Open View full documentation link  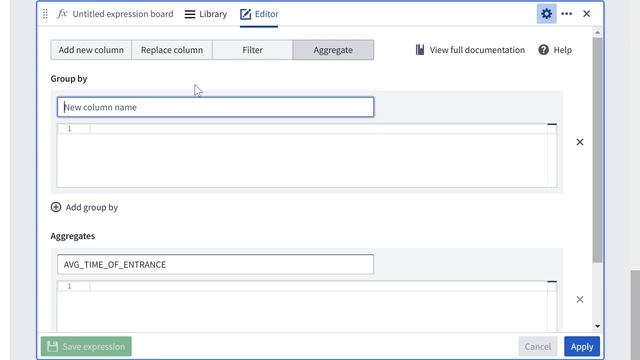(x=470, y=50)
